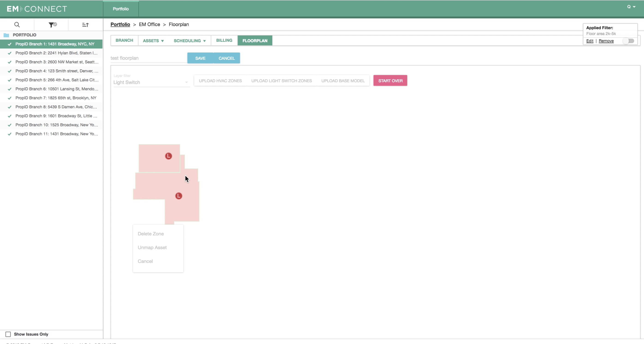
Task: Choose Delete Zone from context menu
Action: pos(151,234)
